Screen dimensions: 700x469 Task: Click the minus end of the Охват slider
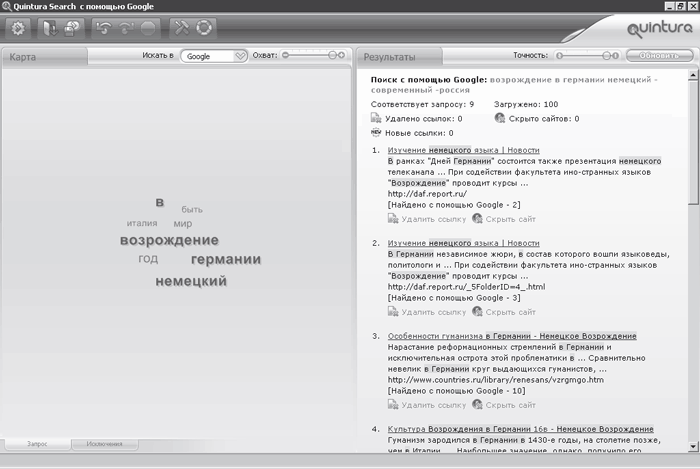[286, 55]
